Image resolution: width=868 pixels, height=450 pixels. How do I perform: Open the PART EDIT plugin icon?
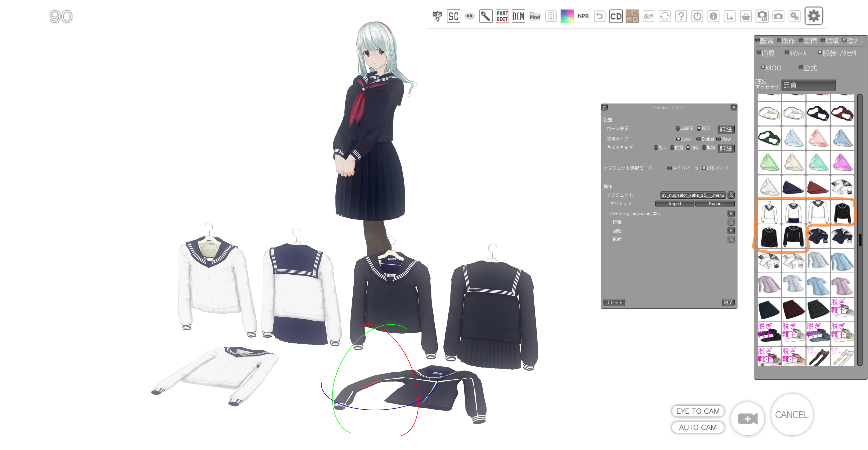point(502,16)
